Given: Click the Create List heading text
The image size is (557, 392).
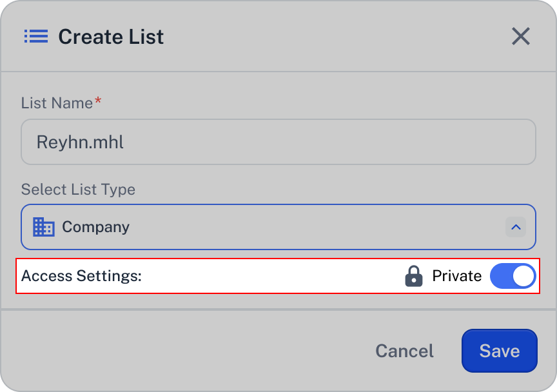Looking at the screenshot, I should click(x=111, y=37).
